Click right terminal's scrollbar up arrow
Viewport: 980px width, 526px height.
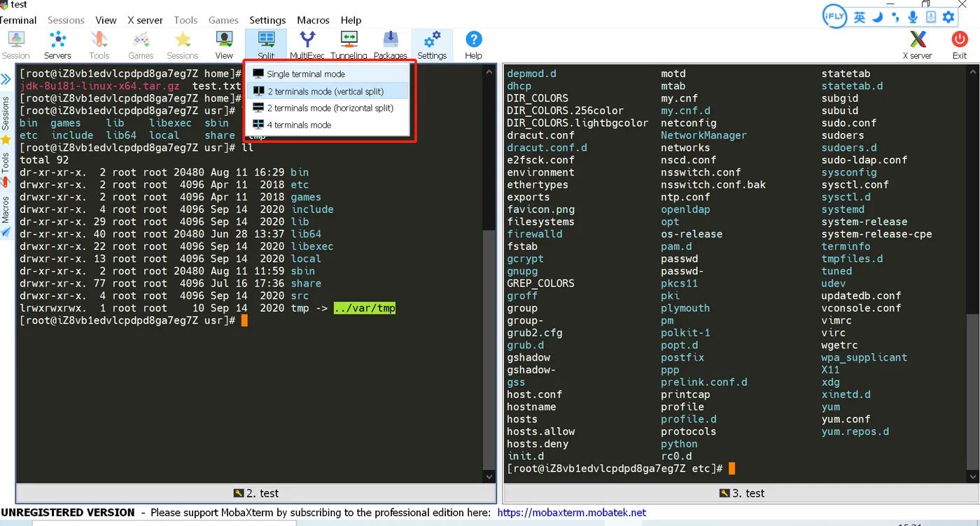pos(973,71)
